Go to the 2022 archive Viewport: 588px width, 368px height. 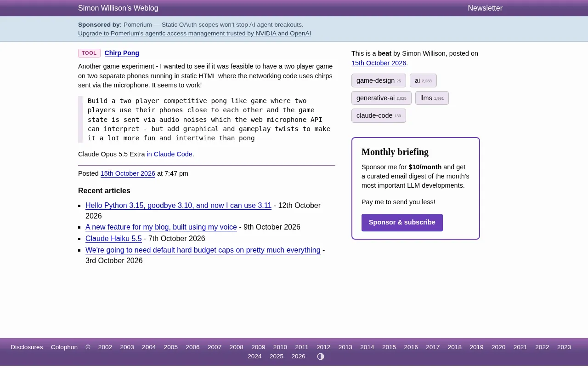point(542,347)
